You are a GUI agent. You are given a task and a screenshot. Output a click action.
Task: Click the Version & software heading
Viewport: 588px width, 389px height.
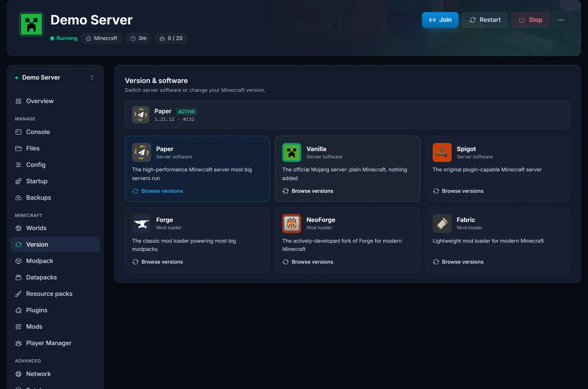(156, 80)
